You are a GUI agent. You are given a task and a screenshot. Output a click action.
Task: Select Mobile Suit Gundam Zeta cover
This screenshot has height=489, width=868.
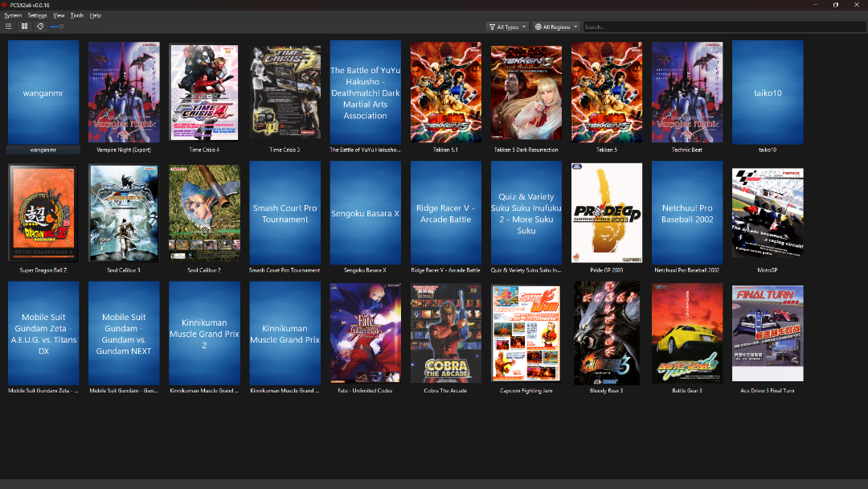point(43,334)
